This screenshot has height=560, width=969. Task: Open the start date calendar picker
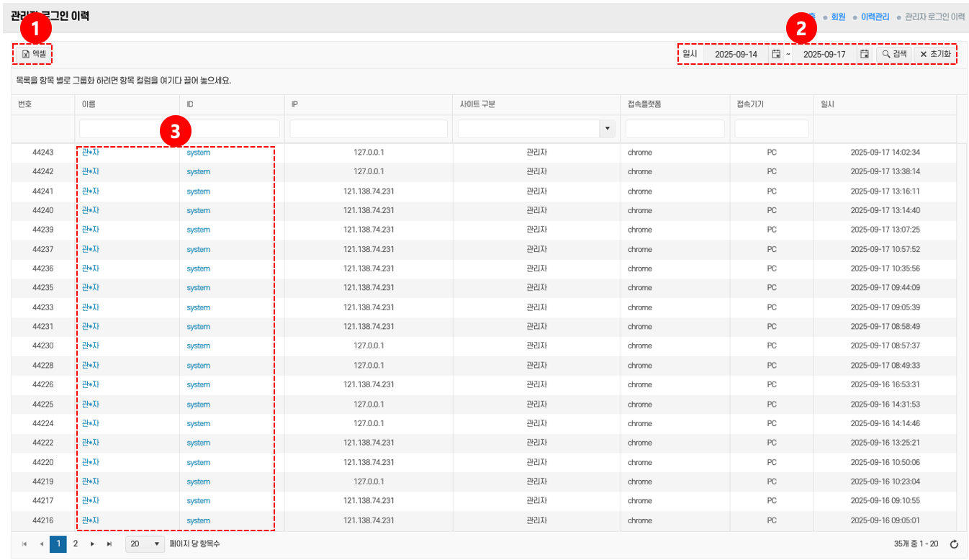[776, 54]
